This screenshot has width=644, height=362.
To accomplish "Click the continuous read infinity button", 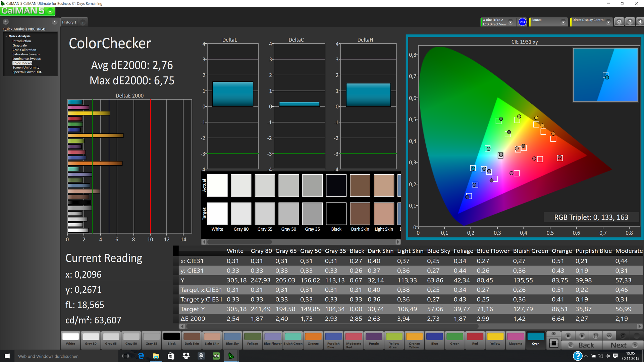I will 609,336.
